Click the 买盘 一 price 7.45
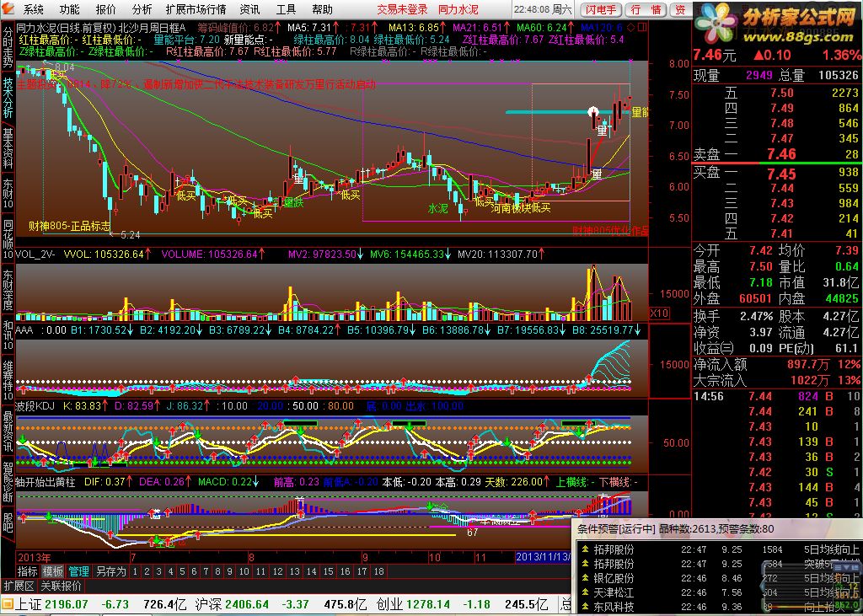The height and width of the screenshot is (616, 863). click(781, 174)
